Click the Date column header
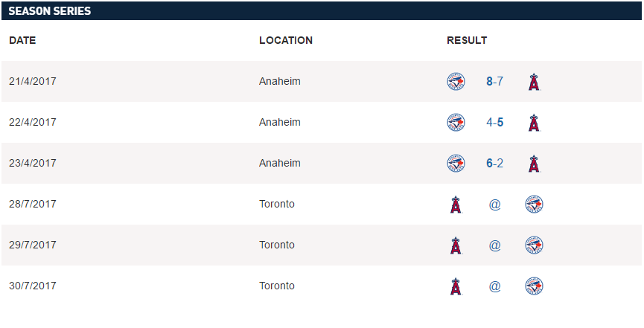Image resolution: width=644 pixels, height=328 pixels. click(22, 41)
